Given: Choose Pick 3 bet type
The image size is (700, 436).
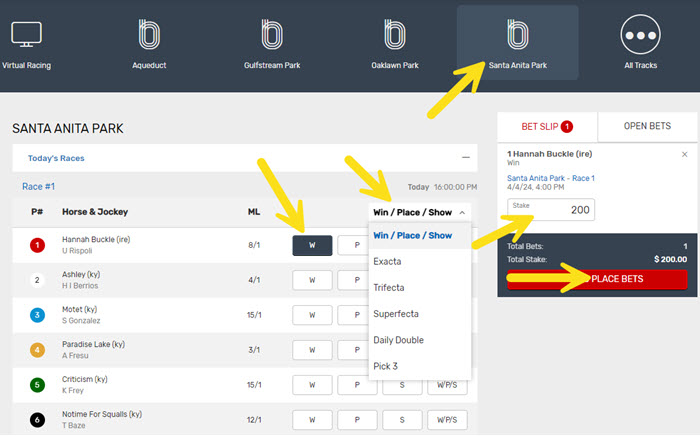Looking at the screenshot, I should 420,366.
